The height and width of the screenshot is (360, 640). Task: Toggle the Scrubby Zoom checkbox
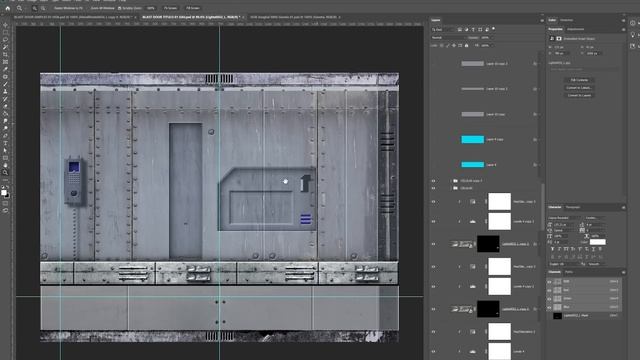[x=120, y=8]
